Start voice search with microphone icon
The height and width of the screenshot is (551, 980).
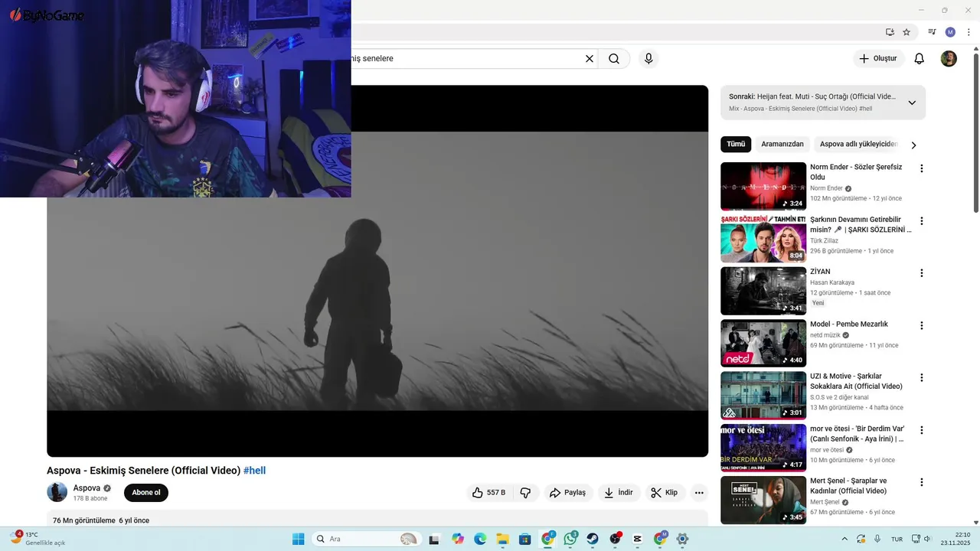648,58
